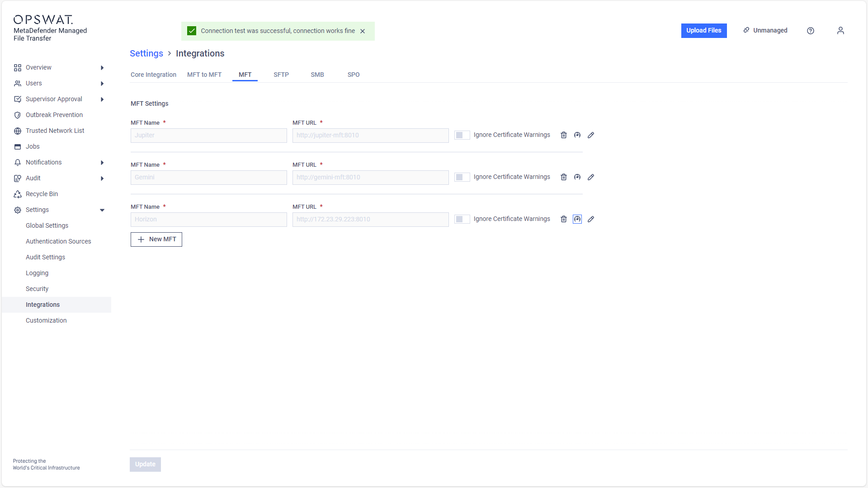Open Global Settings
Viewport: 868px width, 488px height.
[47, 226]
